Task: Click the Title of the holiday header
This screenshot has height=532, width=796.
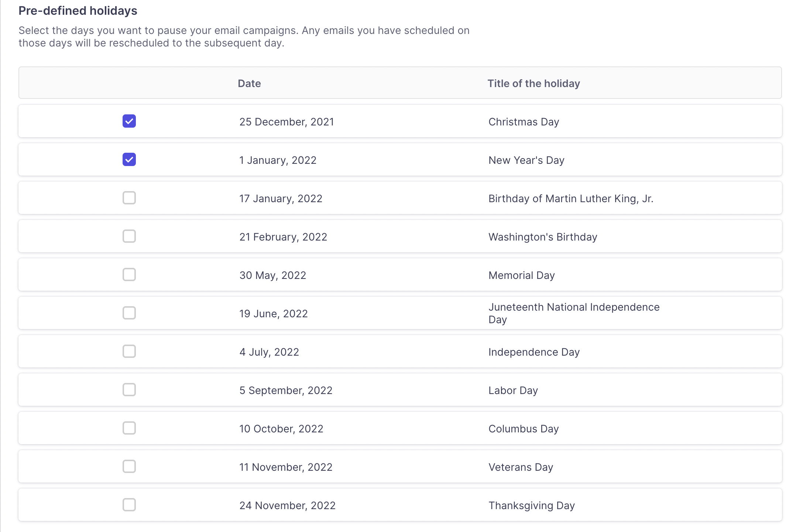Action: [533, 83]
